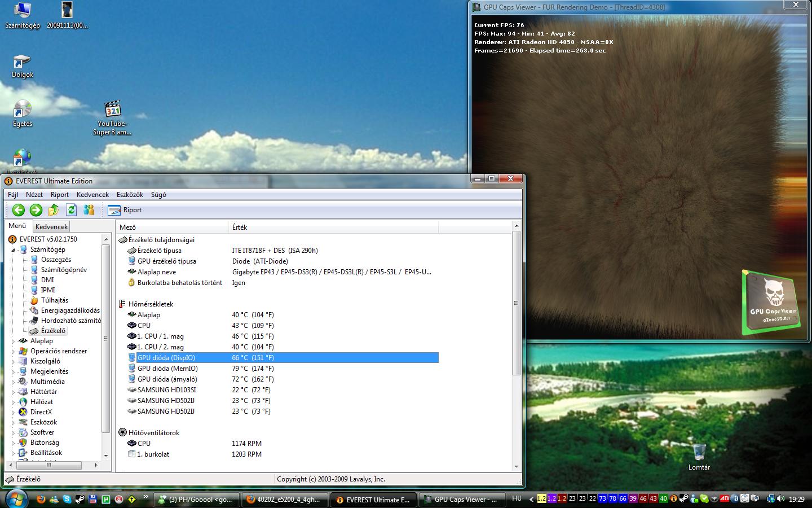Expand the Alaplap tree node
This screenshot has width=812, height=508.
pyautogui.click(x=14, y=341)
